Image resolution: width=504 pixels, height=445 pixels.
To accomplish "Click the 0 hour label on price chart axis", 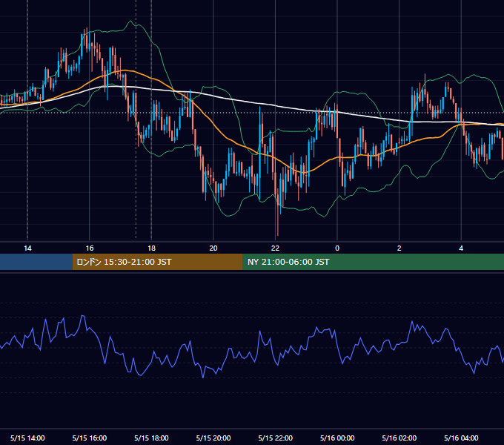I will pyautogui.click(x=337, y=248).
